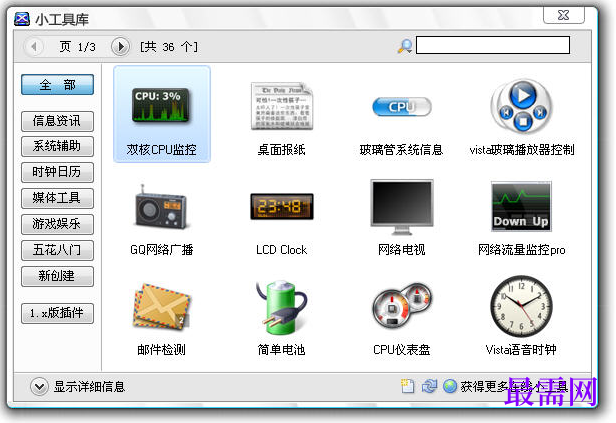Screen dimensions: 616x423
Task: Click the 显示详细信息 text label
Action: 89,386
